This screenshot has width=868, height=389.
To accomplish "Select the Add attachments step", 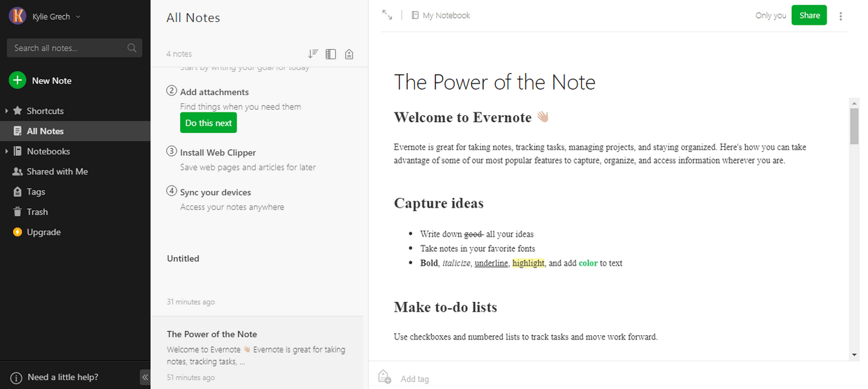I will (x=215, y=92).
